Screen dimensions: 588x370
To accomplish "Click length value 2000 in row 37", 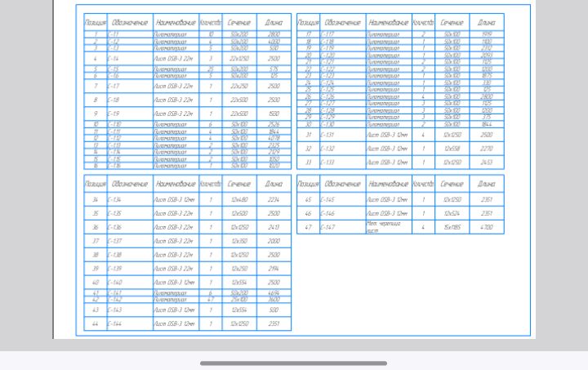I will coord(274,241).
